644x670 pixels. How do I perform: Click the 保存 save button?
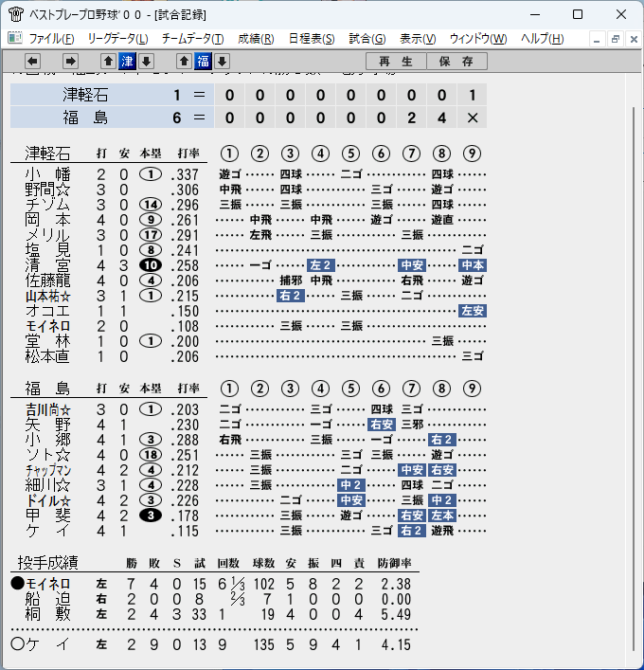coord(456,62)
